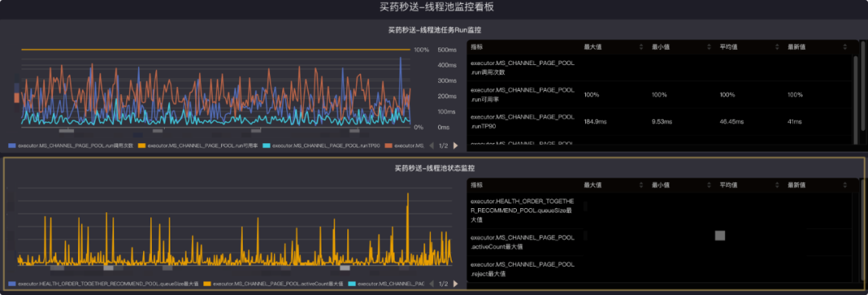Go to previous legend page in Run监控 chart
Screen dimensions: 868x295
pyautogui.click(x=432, y=145)
